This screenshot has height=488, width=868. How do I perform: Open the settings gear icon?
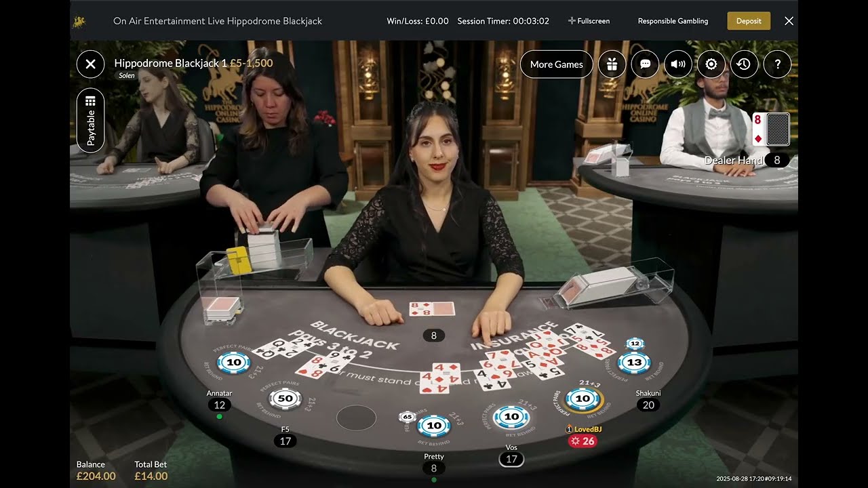(x=711, y=64)
